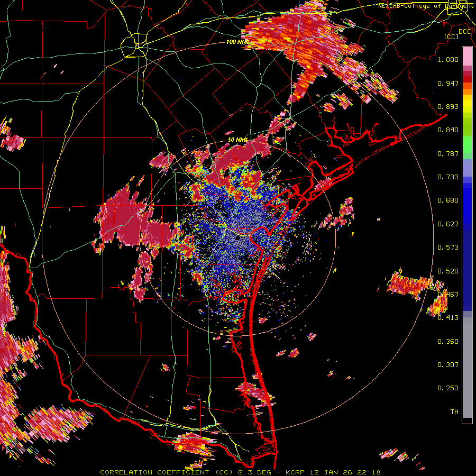476x476 pixels.
Task: Click the "0.680" legend value
Action: tap(448, 200)
